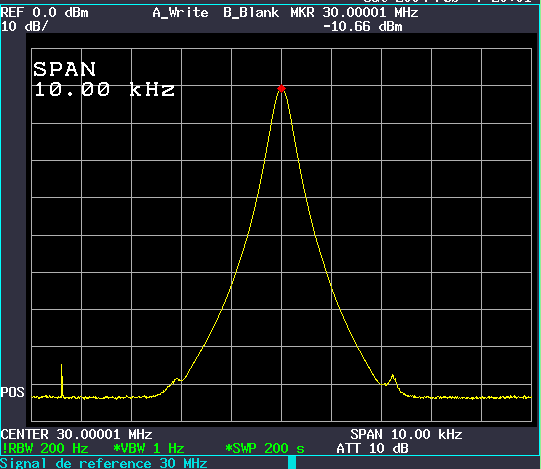Image resolution: width=541 pixels, height=469 pixels.
Task: Select the CENTER 30.00001 MHz readout
Action: click(x=77, y=434)
